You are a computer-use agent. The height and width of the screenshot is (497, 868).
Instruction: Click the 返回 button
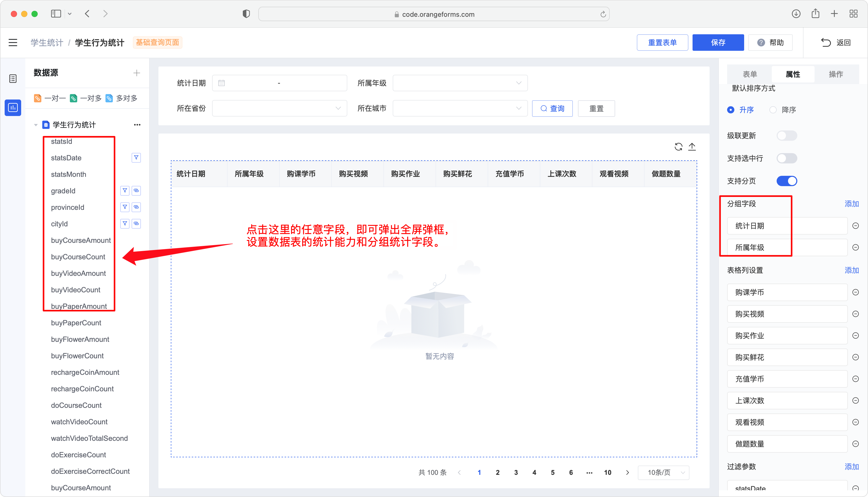(835, 42)
